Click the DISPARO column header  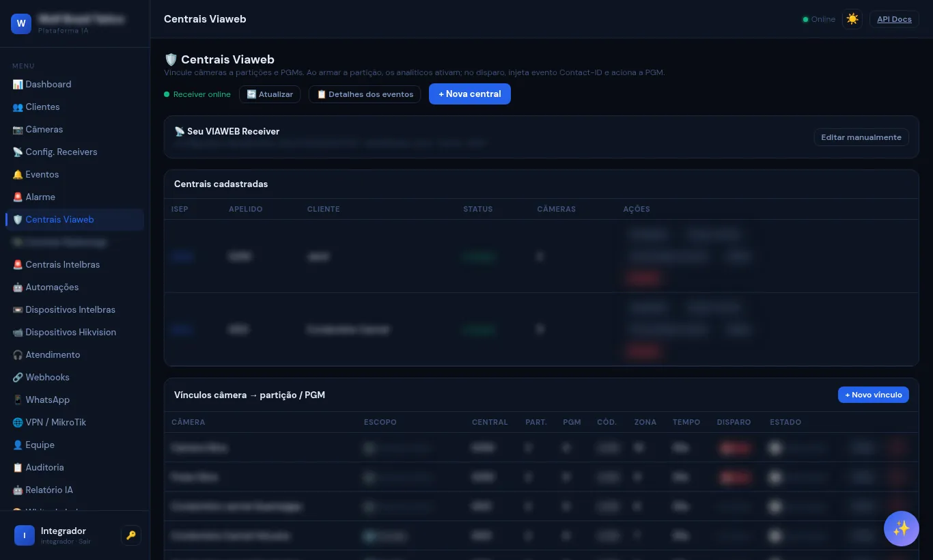point(734,422)
